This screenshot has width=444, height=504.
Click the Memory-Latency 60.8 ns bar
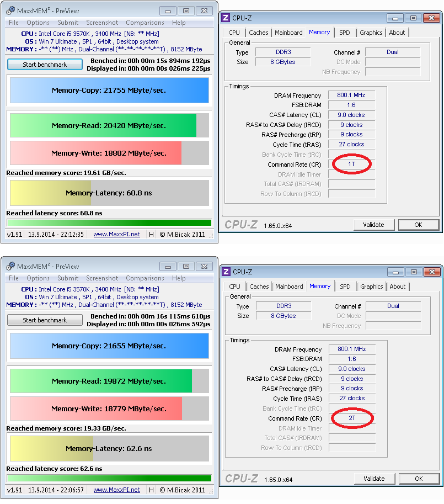(109, 193)
